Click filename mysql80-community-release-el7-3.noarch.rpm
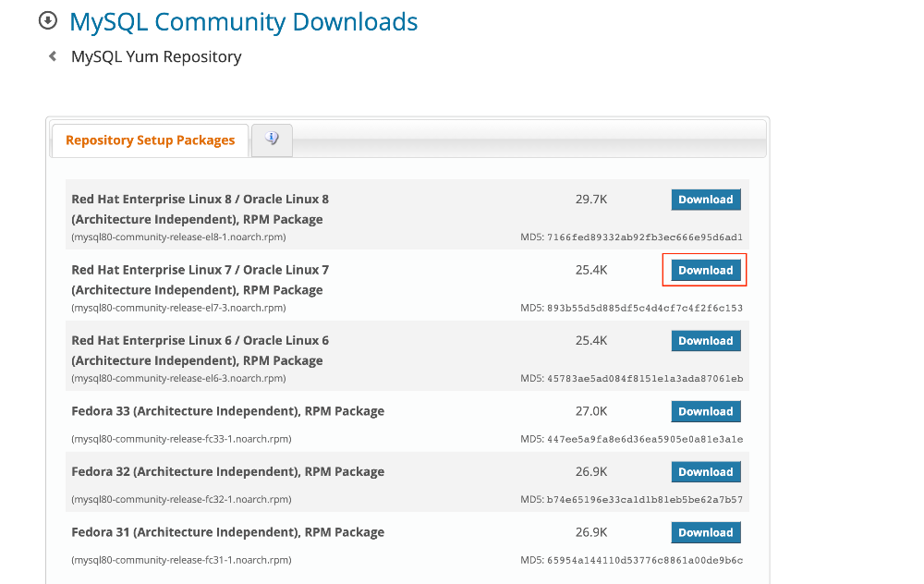Image resolution: width=924 pixels, height=584 pixels. (x=178, y=308)
